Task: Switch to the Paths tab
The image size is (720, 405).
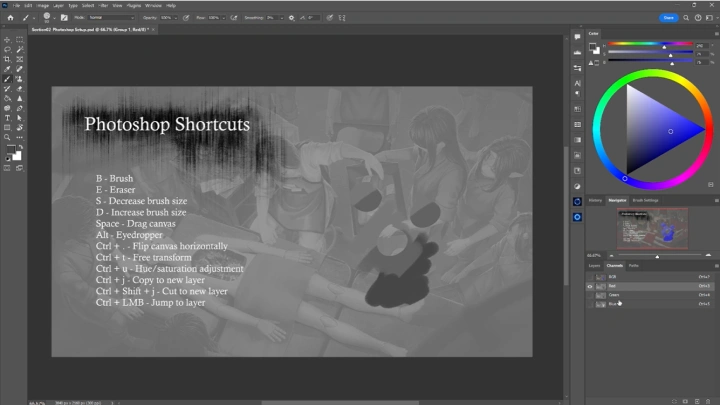Action: click(634, 266)
